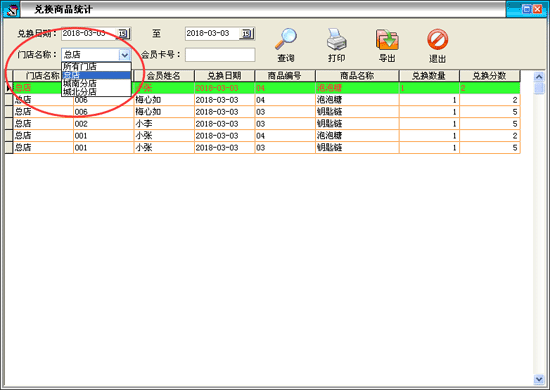Select 城北分店 from the dropdown list

[x=96, y=92]
